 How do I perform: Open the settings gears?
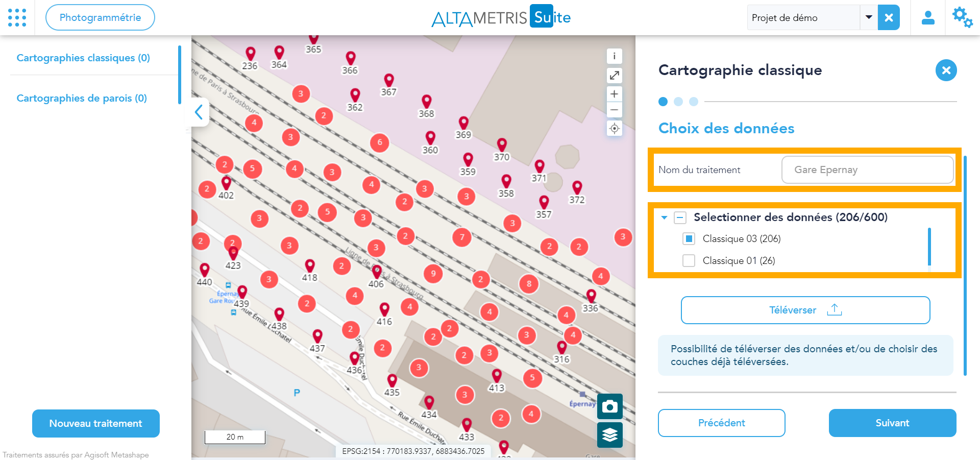point(962,17)
